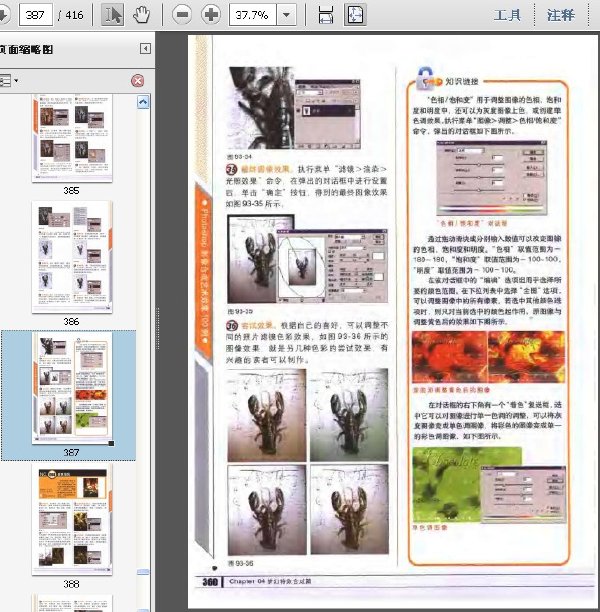
Task: Open the thumbnails options menu
Action: (9, 81)
